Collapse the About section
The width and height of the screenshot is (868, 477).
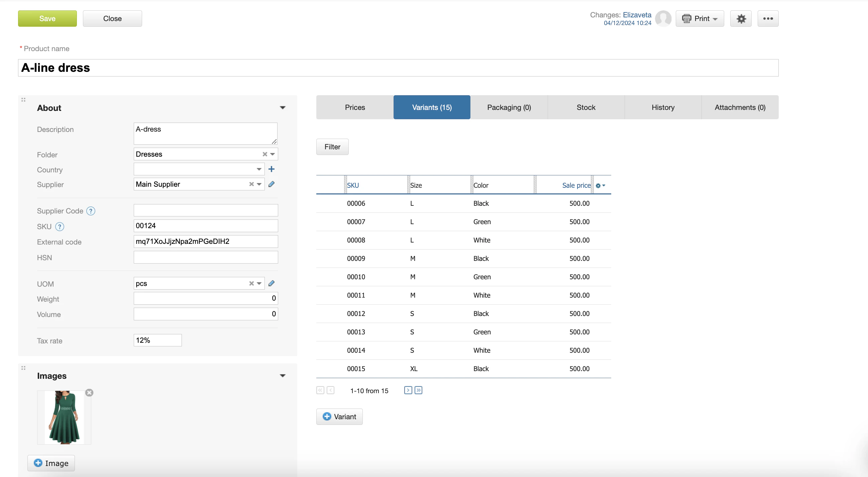coord(283,107)
